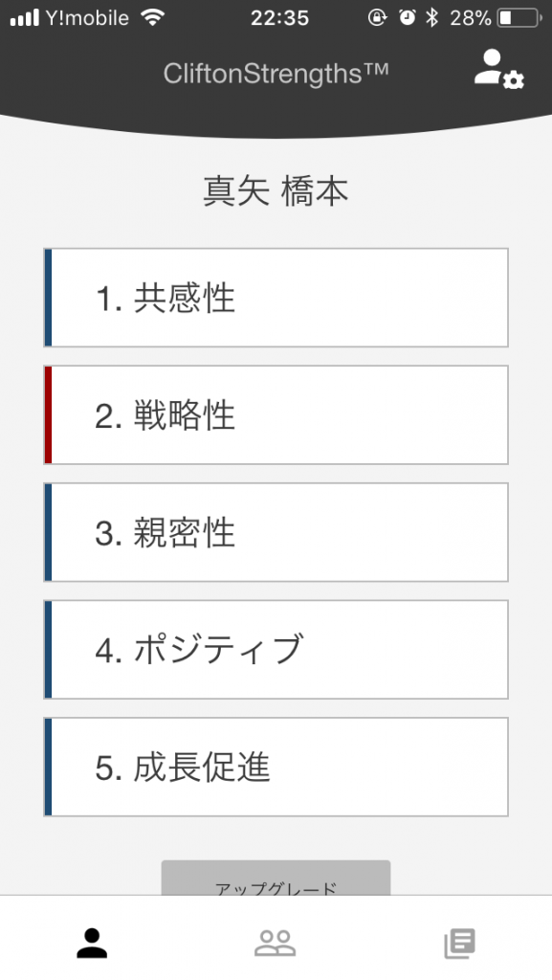Tap the Bluetooth icon in status bar
Screen dimensions: 552x980
(431, 17)
